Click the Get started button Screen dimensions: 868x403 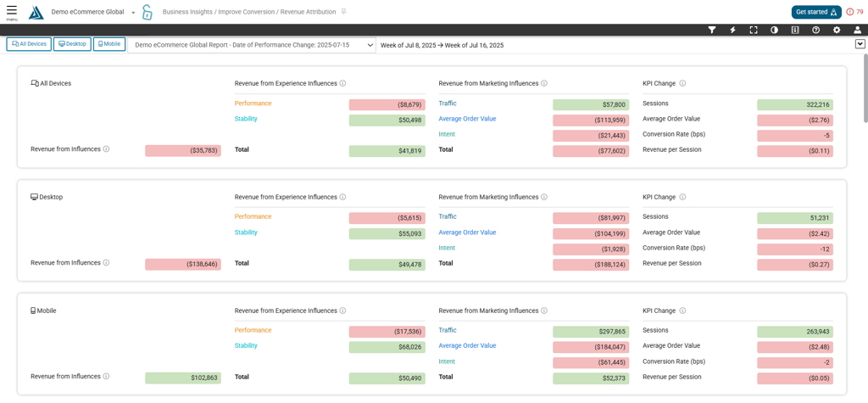(x=816, y=12)
